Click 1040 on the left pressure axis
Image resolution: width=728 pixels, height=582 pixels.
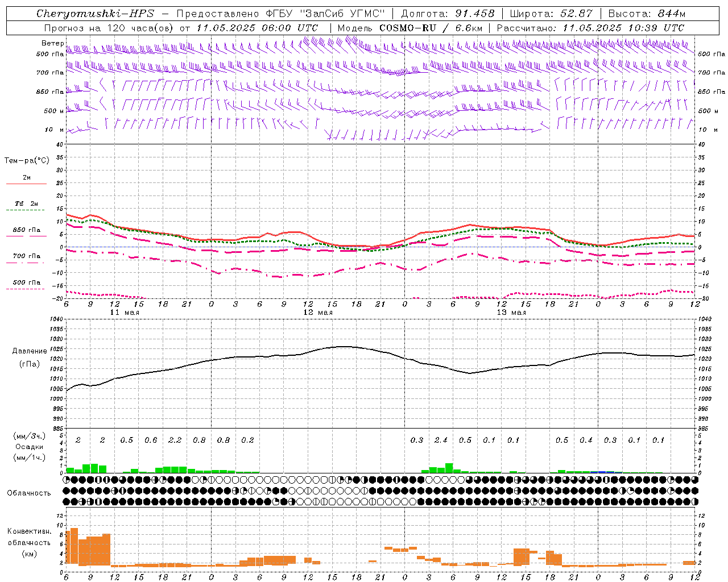pos(56,319)
